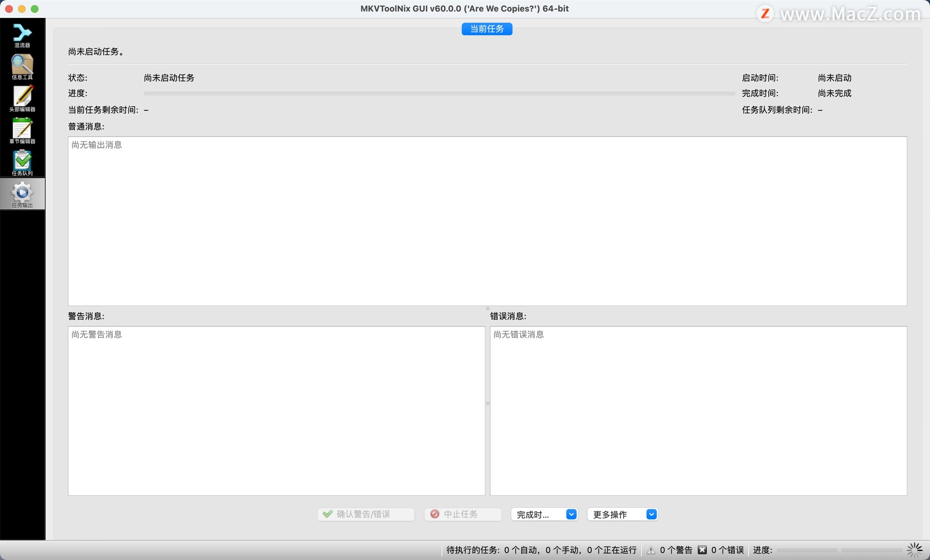The width and height of the screenshot is (930, 560).
Task: Click the yellow minimize window button
Action: 22,9
